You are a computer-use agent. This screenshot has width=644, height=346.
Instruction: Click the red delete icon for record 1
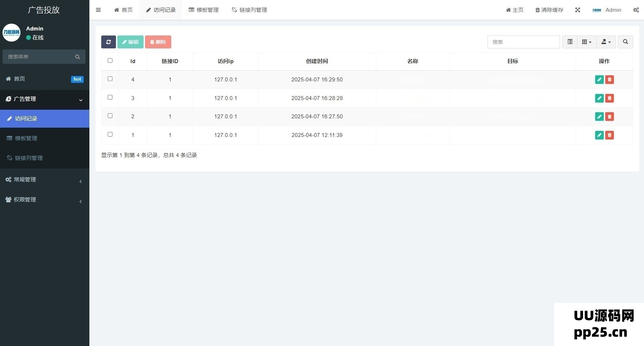[x=609, y=135]
